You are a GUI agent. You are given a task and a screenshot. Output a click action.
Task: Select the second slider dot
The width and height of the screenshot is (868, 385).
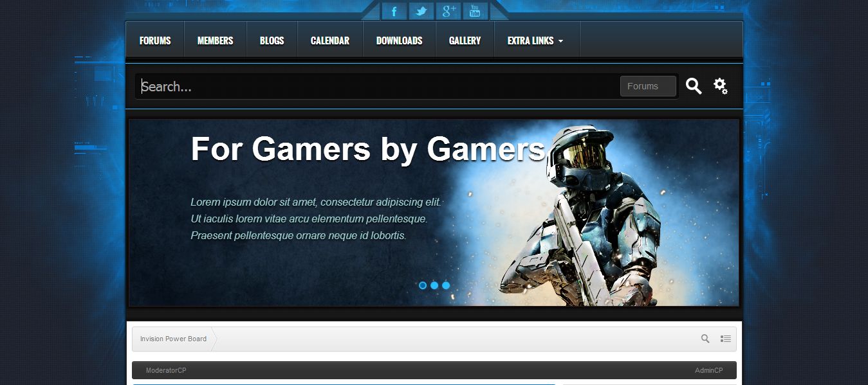434,285
